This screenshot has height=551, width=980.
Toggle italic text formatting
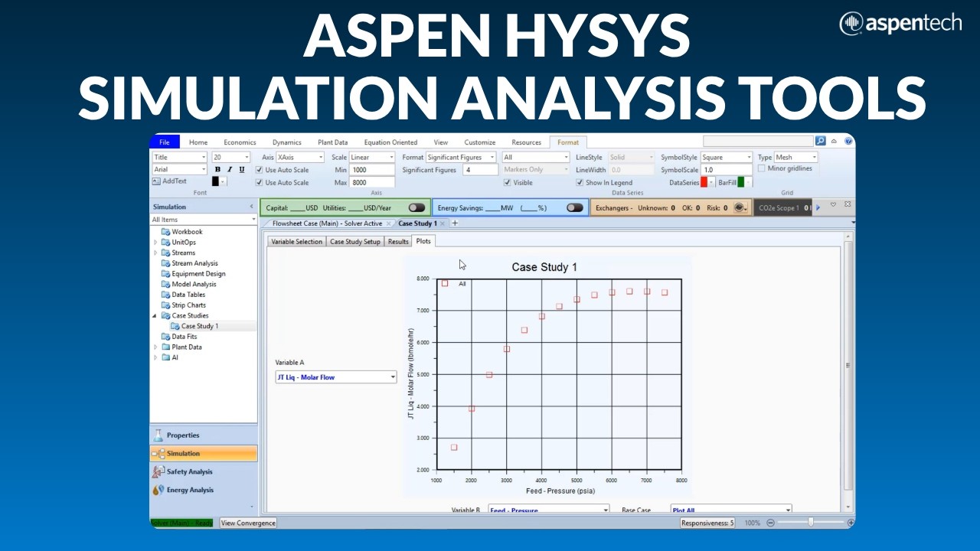click(229, 170)
